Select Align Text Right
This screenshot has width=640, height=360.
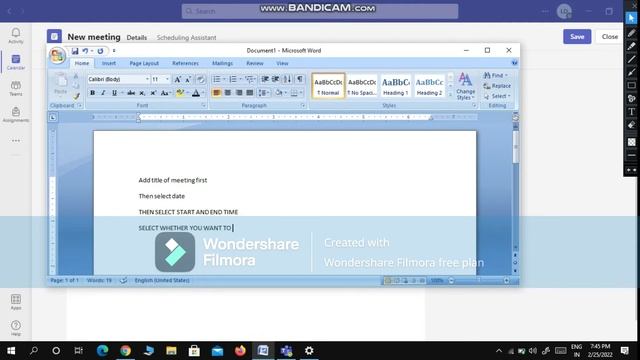pyautogui.click(x=239, y=93)
